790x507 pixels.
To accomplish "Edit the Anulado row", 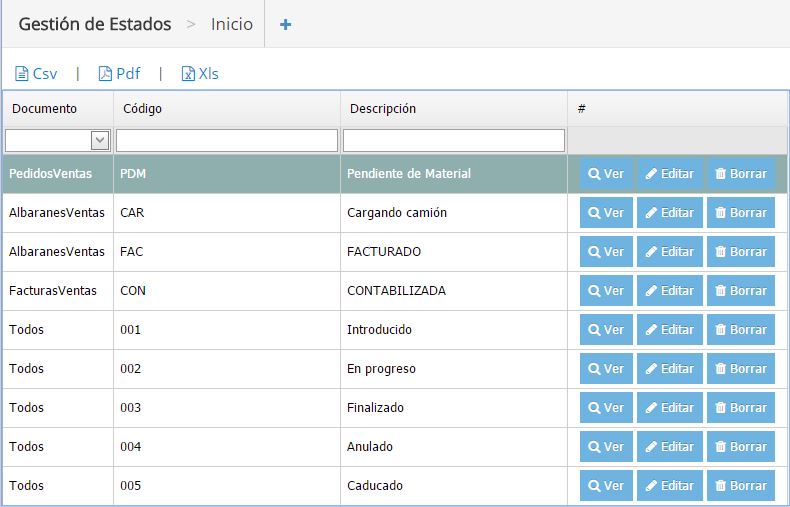I will 670,447.
